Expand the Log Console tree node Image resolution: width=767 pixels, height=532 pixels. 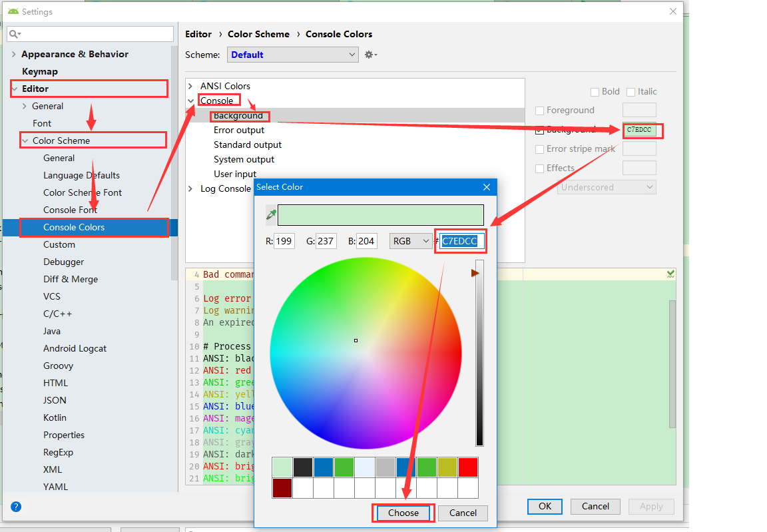[191, 188]
